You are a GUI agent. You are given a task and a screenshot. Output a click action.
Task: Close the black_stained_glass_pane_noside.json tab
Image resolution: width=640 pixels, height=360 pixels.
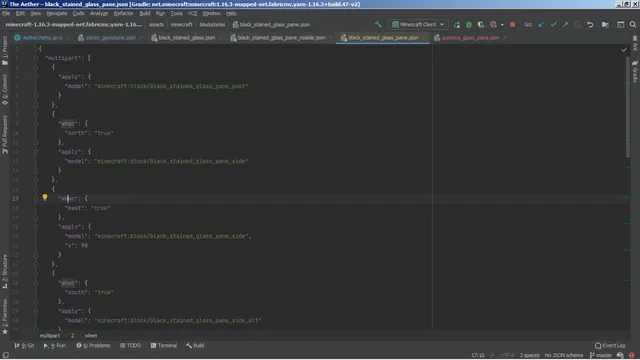point(331,38)
